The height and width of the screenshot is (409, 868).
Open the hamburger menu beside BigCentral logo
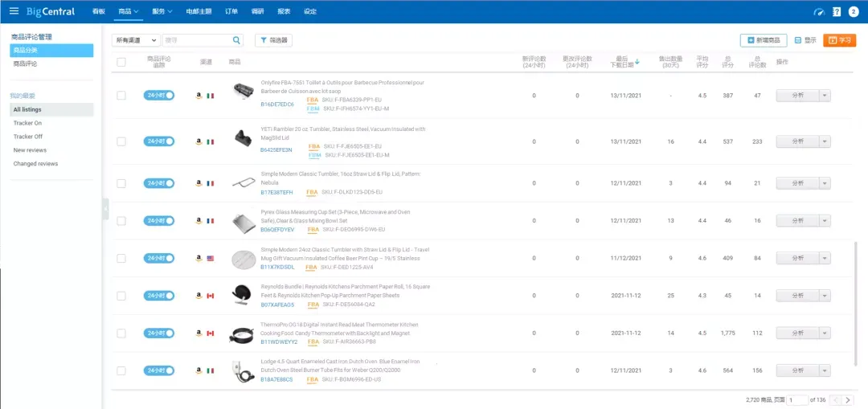[x=14, y=11]
